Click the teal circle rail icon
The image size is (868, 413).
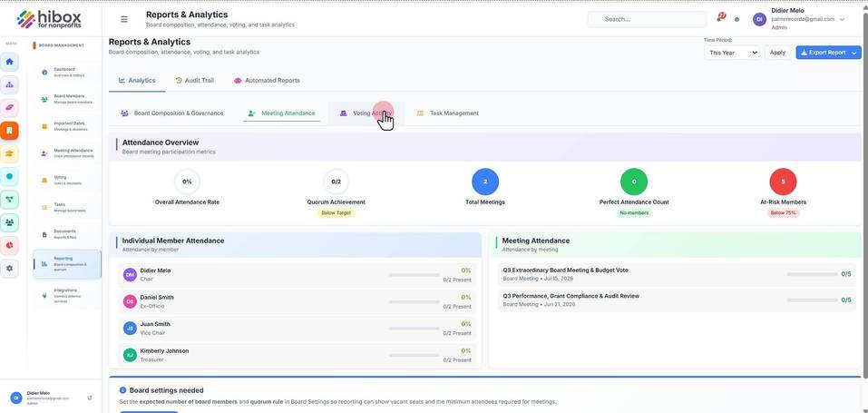(x=9, y=176)
